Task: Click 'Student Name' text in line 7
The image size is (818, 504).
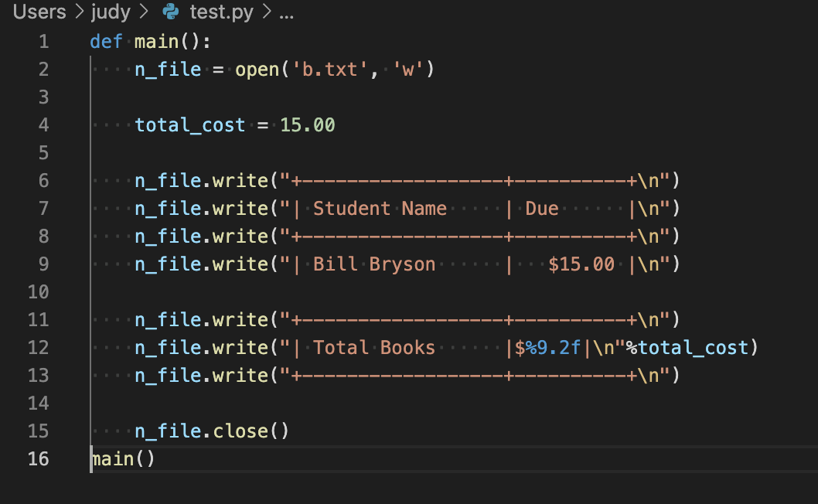Action: (x=380, y=209)
